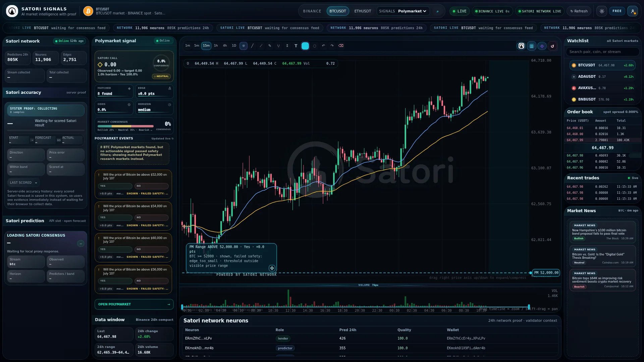
Task: Select AVAXUSDT row in the watchlist
Action: [x=603, y=88]
